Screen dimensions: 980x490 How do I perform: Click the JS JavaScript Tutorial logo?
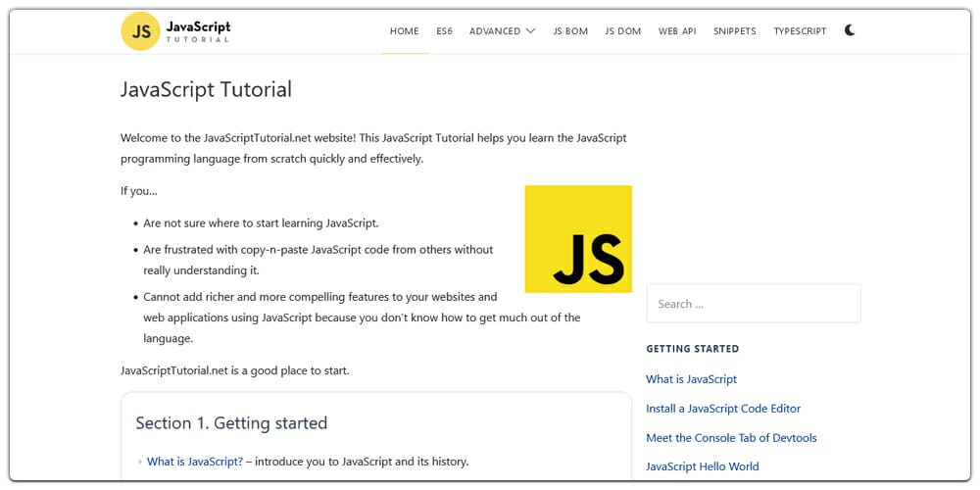pos(175,30)
